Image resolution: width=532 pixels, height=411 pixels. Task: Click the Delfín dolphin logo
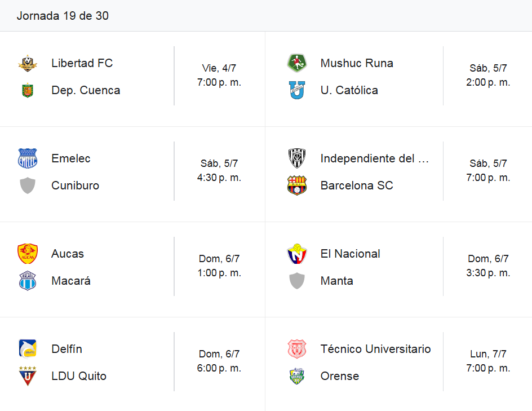click(x=28, y=348)
